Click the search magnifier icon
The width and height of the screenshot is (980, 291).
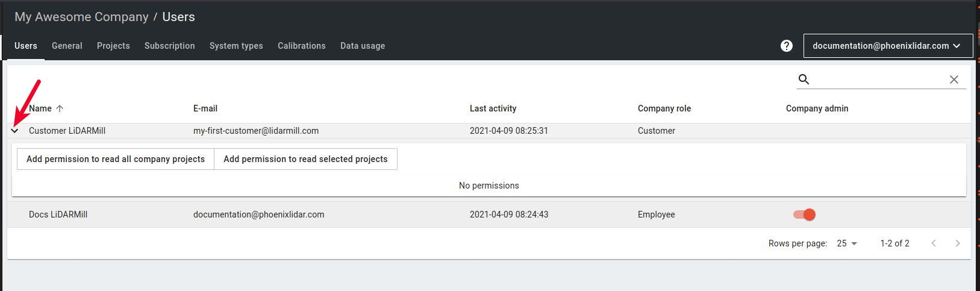tap(804, 80)
